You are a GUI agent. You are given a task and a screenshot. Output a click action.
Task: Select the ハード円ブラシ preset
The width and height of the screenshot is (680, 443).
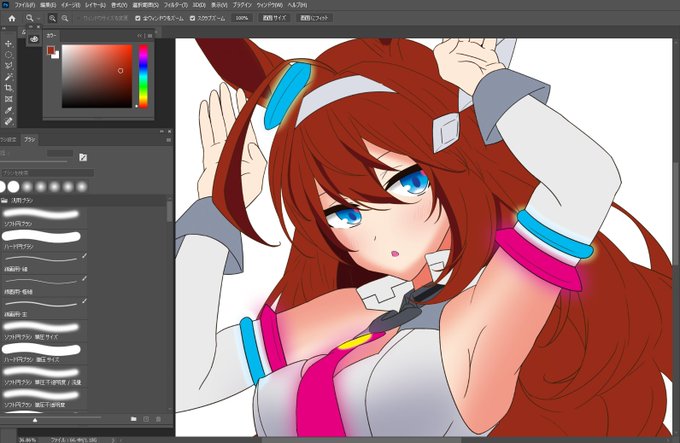(43, 240)
